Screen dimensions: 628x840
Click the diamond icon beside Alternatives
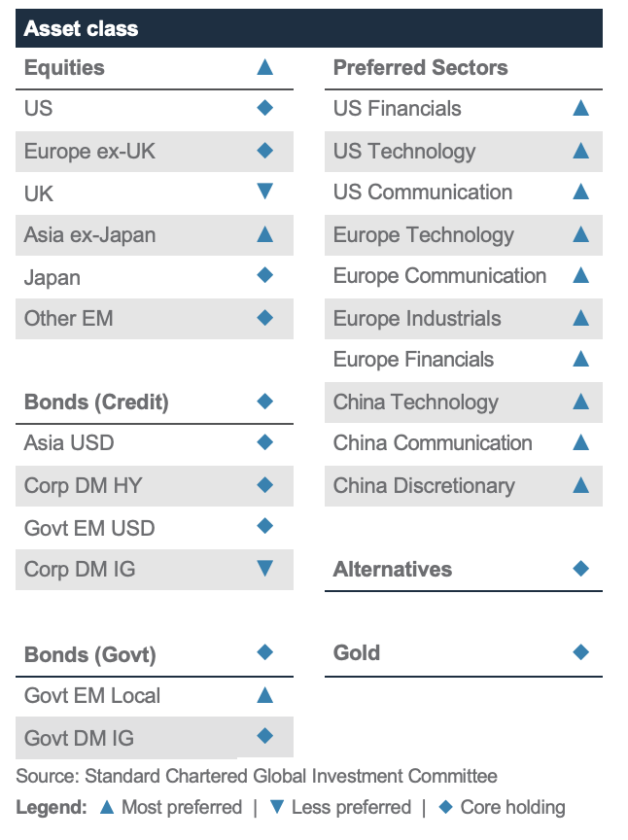click(x=580, y=569)
